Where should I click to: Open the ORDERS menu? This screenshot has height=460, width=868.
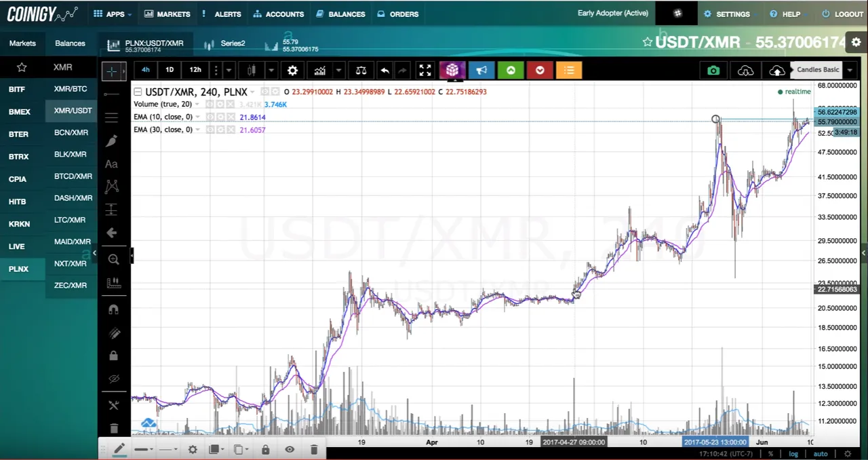point(398,14)
